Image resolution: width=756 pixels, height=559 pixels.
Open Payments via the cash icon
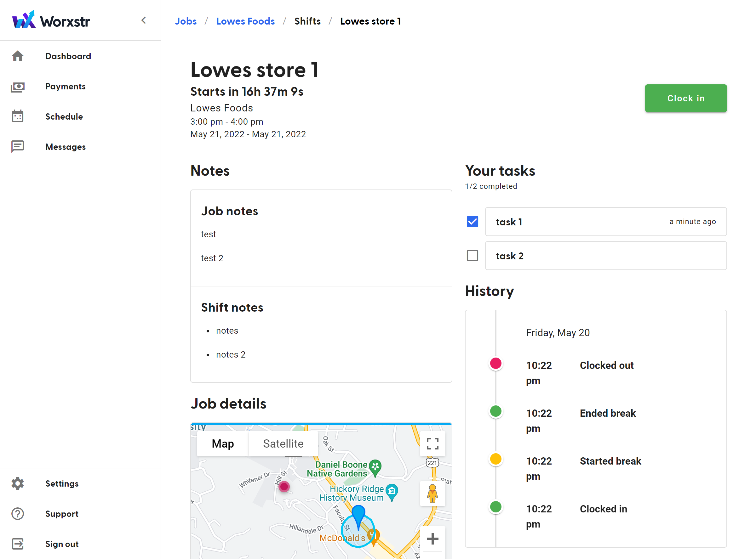click(18, 87)
